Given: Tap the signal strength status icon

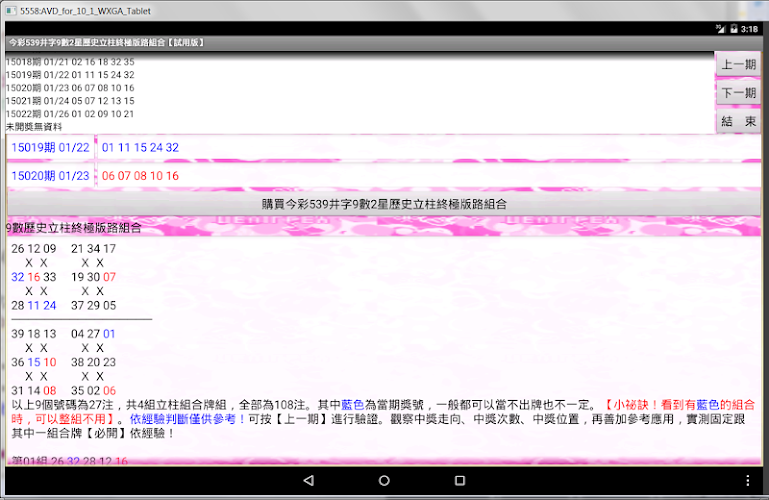Looking at the screenshot, I should click(x=720, y=29).
